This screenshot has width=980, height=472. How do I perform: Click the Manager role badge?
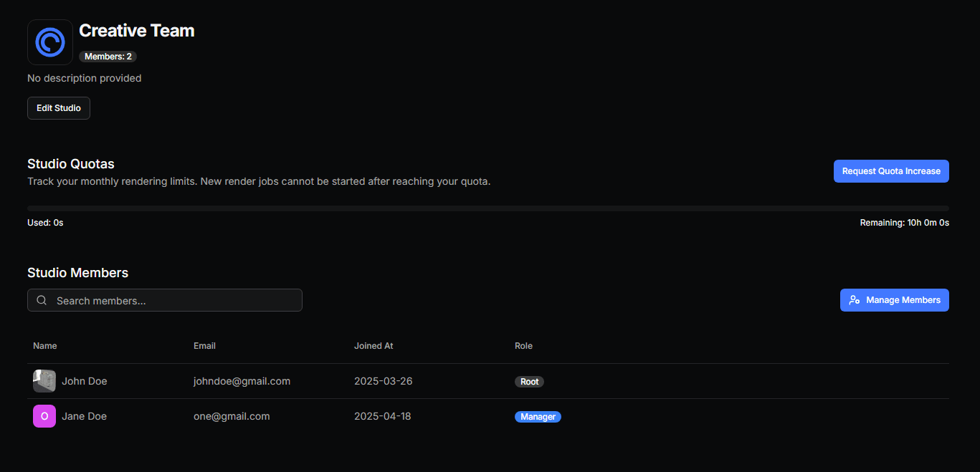click(x=538, y=417)
